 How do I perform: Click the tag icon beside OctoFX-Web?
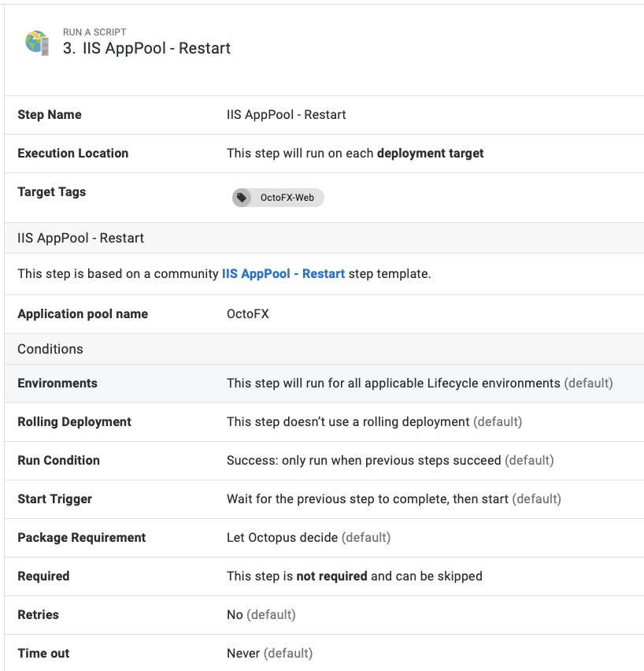[x=242, y=198]
